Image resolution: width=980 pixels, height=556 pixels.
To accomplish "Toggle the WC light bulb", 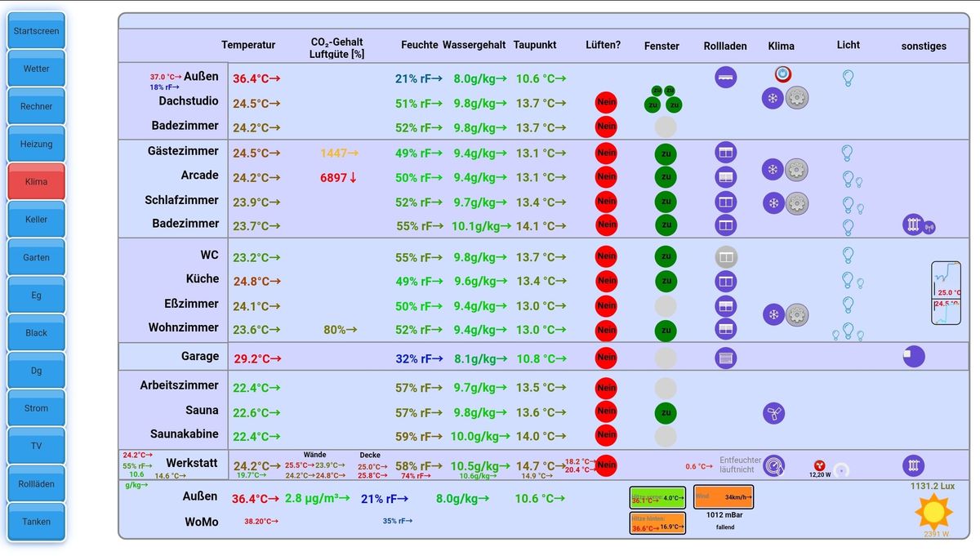I will click(848, 255).
